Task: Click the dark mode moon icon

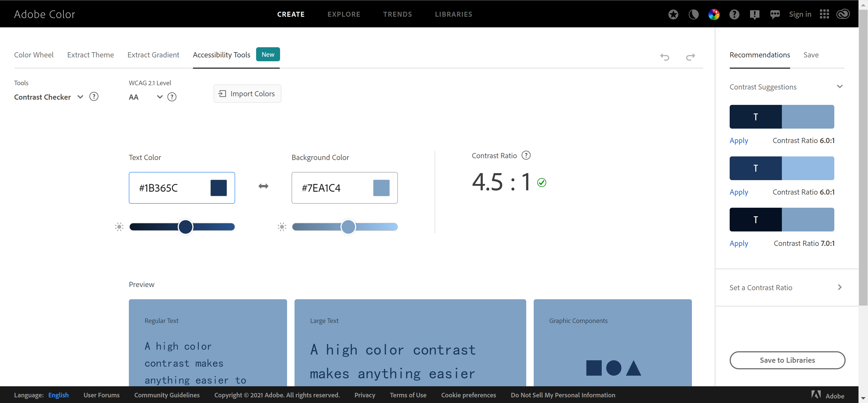Action: 693,14
